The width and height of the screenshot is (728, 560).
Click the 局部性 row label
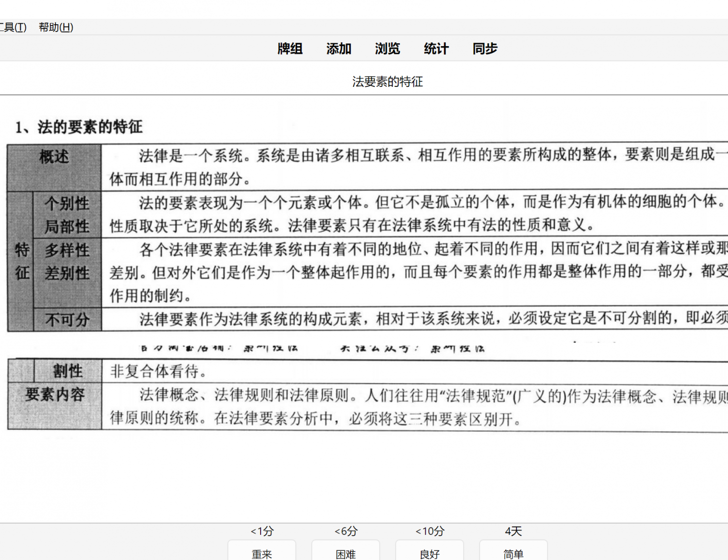(x=67, y=227)
